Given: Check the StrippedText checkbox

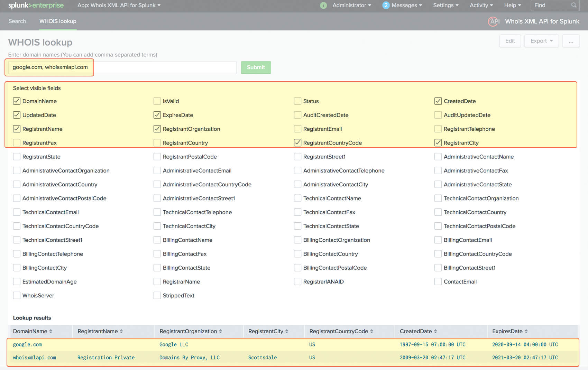Looking at the screenshot, I should pos(157,295).
